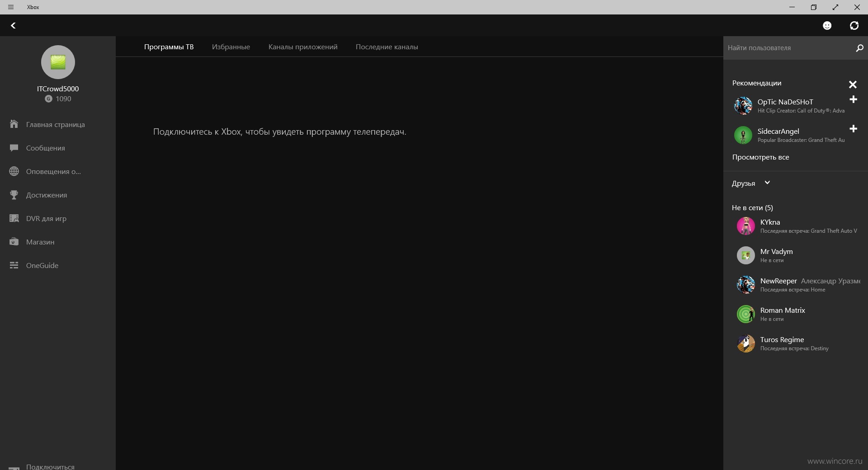
Task: Click the OneGuide grid icon
Action: (14, 265)
